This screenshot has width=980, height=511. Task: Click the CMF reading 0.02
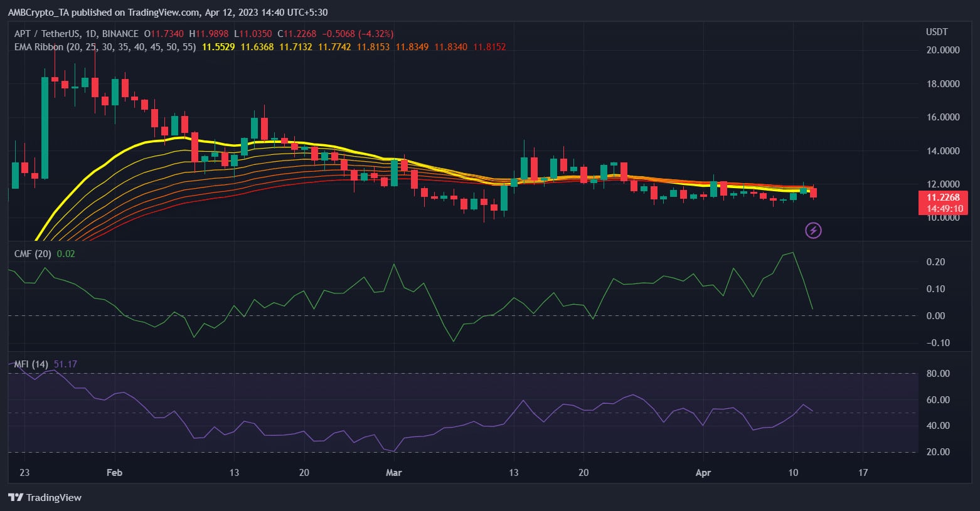point(66,254)
